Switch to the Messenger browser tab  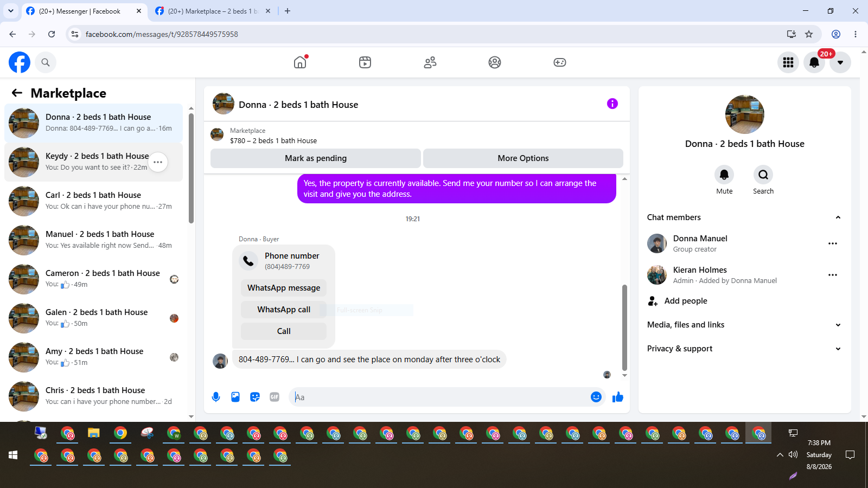click(x=84, y=11)
